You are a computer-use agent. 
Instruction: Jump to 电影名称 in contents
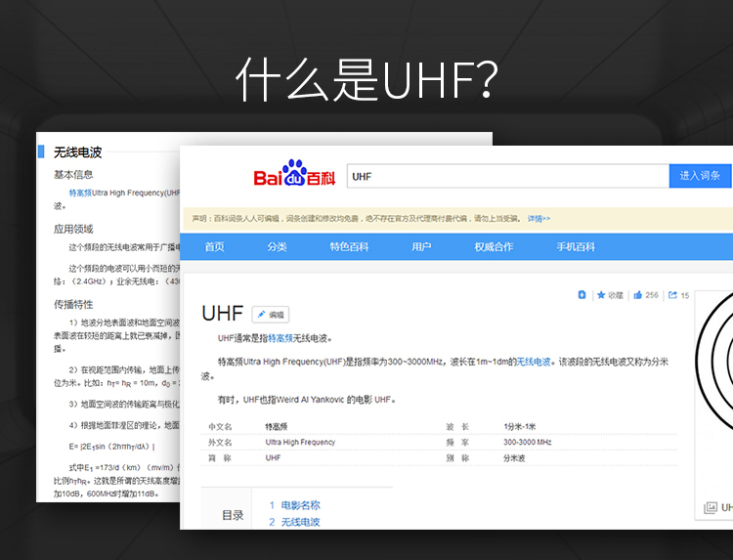300,505
